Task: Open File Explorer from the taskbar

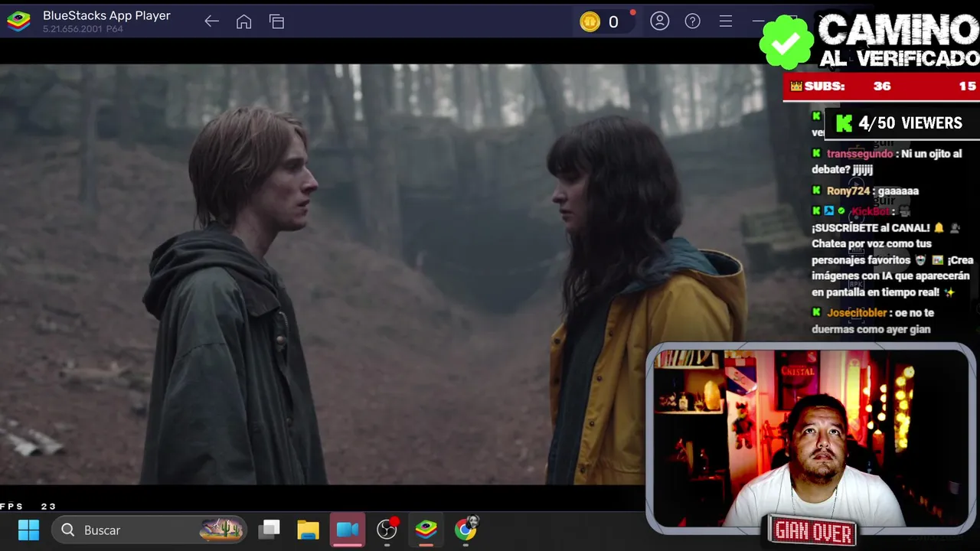Action: 309,530
